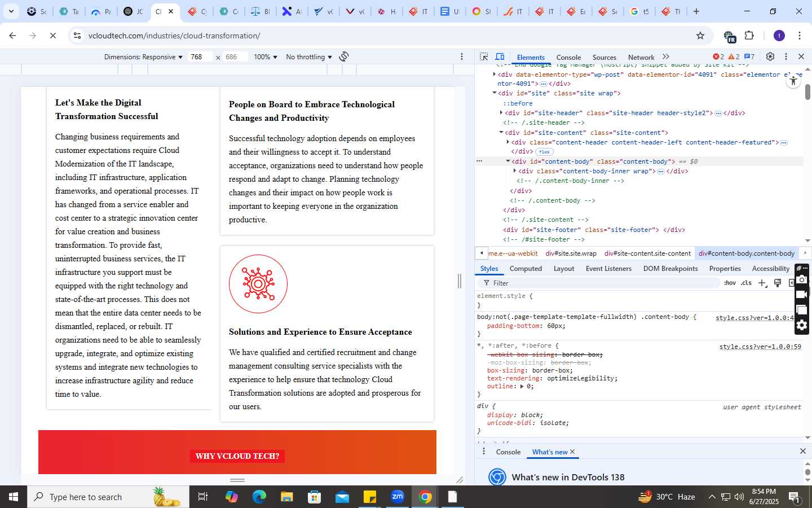Bookmark this page with the star icon
812x508 pixels.
click(700, 36)
